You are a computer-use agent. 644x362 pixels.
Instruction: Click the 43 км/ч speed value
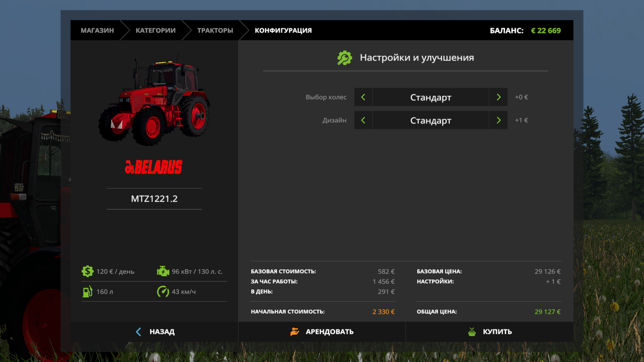[x=184, y=292]
